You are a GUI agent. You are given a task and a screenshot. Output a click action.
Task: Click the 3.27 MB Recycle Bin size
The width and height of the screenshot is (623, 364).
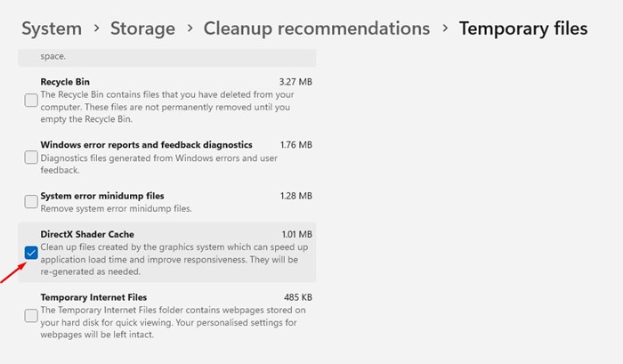(x=295, y=82)
